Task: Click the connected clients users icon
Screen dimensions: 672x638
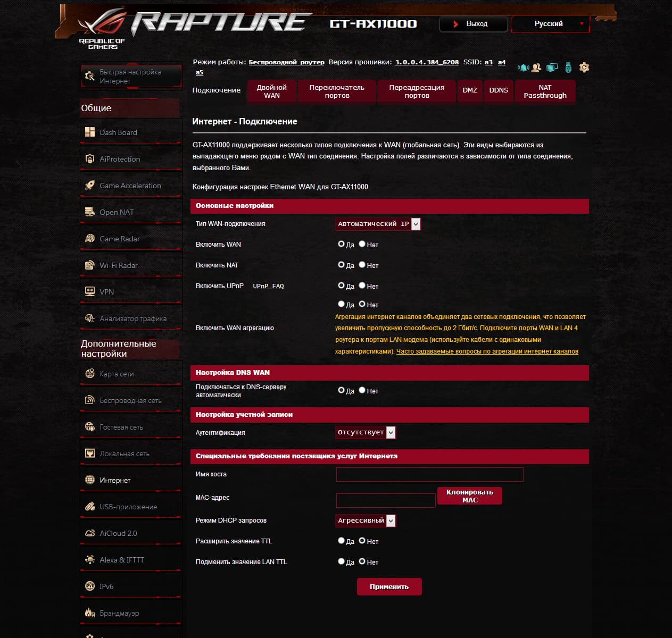Action: [536, 68]
